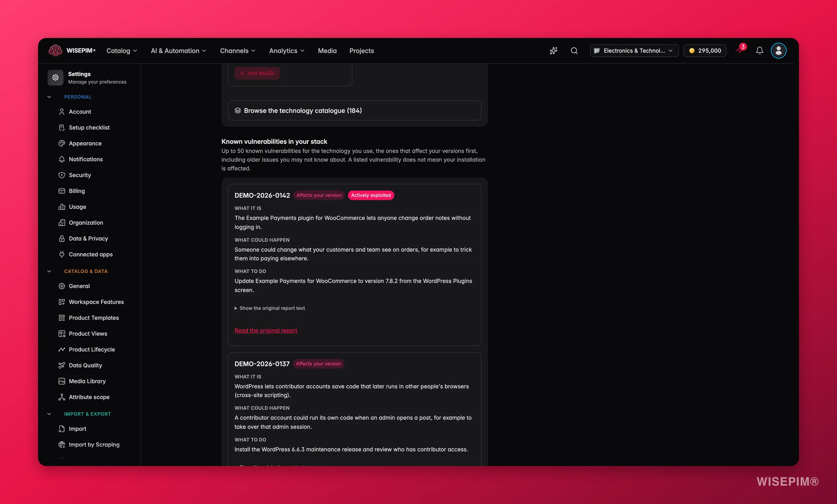Screen dimensions: 837x504
Task: Click Affects your version badge on DEMO-2026-0142
Action: (319, 195)
